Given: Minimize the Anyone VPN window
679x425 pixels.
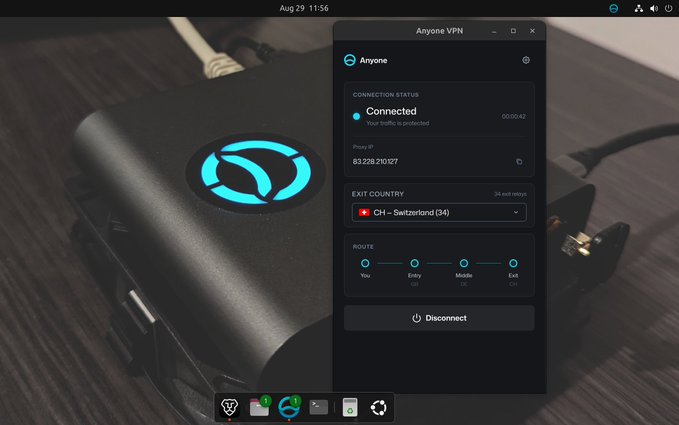Looking at the screenshot, I should [x=494, y=31].
